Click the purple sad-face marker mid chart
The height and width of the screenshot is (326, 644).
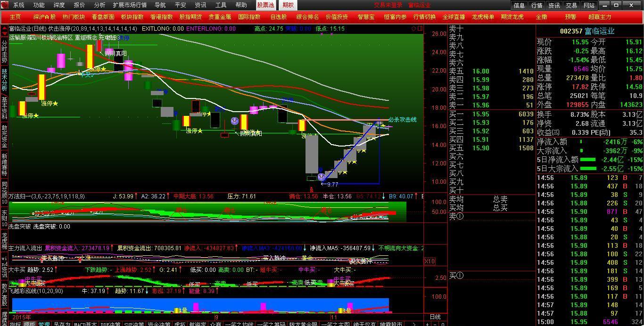(235, 121)
